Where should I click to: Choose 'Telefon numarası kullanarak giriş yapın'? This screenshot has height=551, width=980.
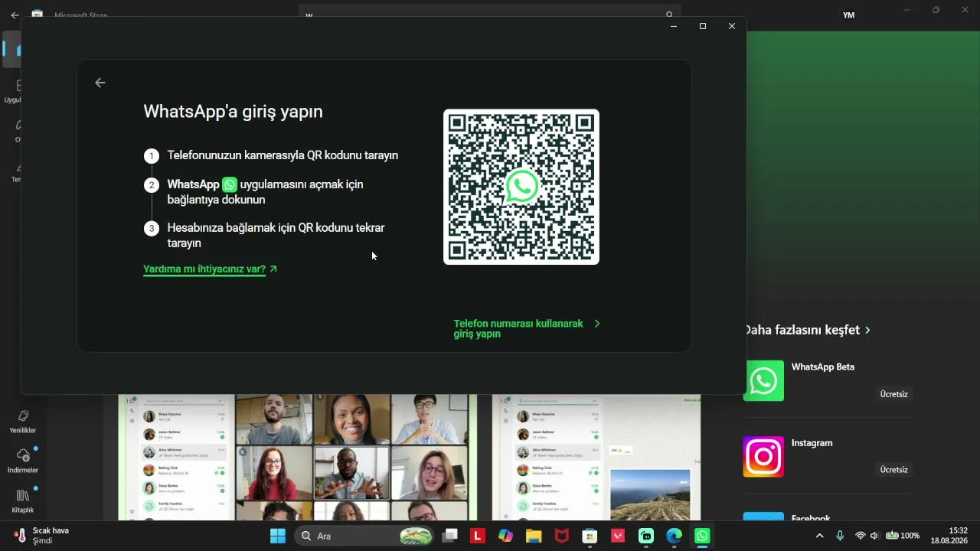click(x=527, y=329)
